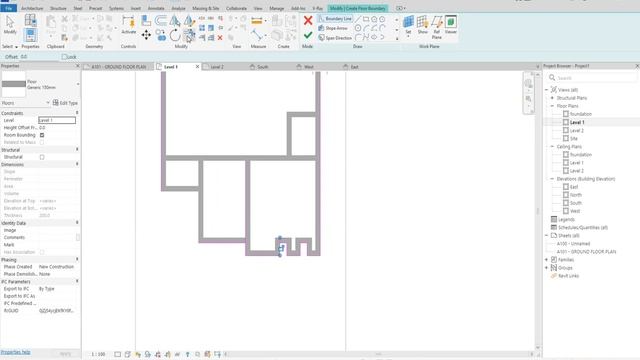Click the Edit Type button
640x360 pixels.
tap(65, 103)
